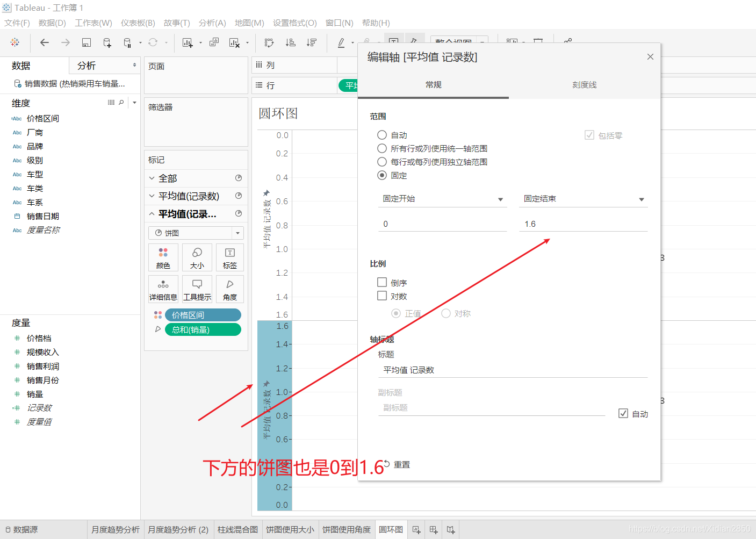The height and width of the screenshot is (539, 756).
Task: Click the refresh data icon
Action: (153, 42)
